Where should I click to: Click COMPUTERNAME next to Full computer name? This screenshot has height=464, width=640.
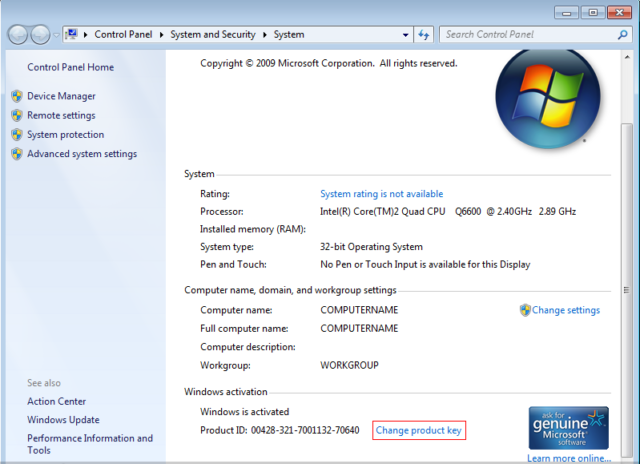pos(359,328)
